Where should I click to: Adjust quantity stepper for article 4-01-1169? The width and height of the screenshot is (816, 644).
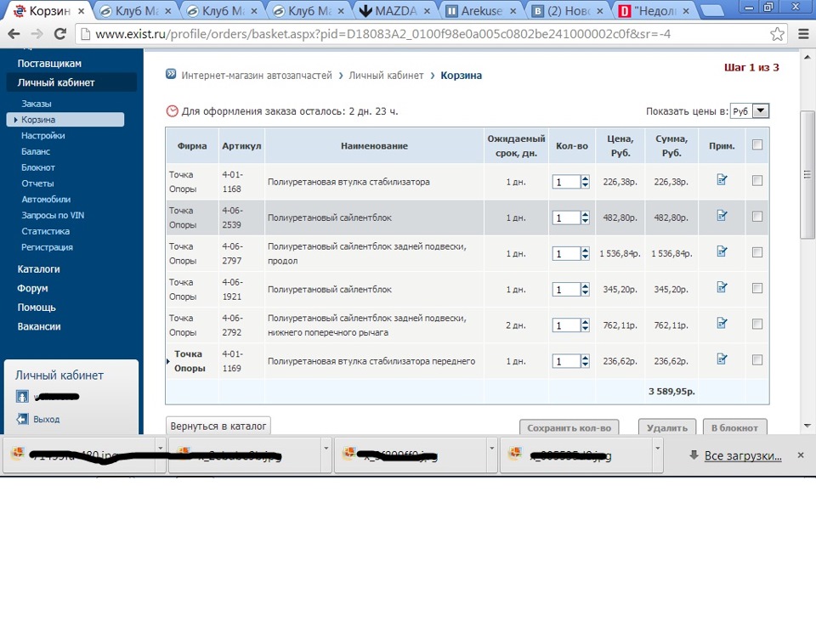pyautogui.click(x=585, y=361)
